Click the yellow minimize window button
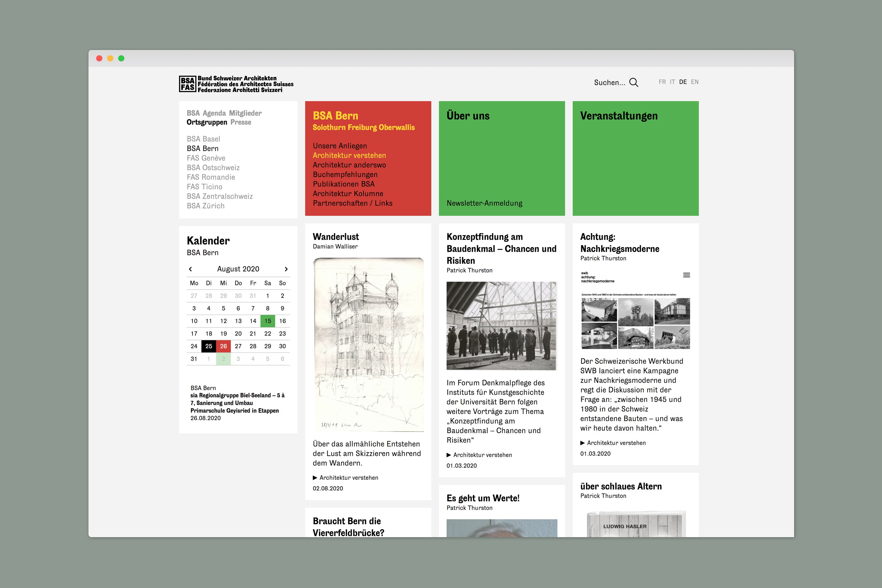The image size is (882, 588). pyautogui.click(x=110, y=58)
